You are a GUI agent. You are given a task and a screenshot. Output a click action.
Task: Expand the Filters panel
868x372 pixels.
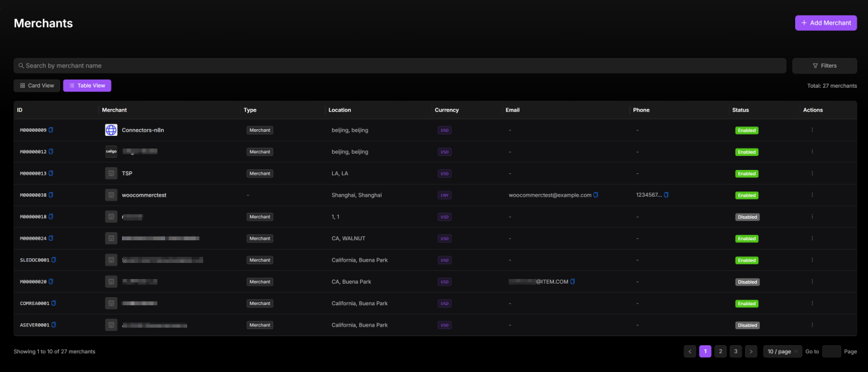pos(825,66)
